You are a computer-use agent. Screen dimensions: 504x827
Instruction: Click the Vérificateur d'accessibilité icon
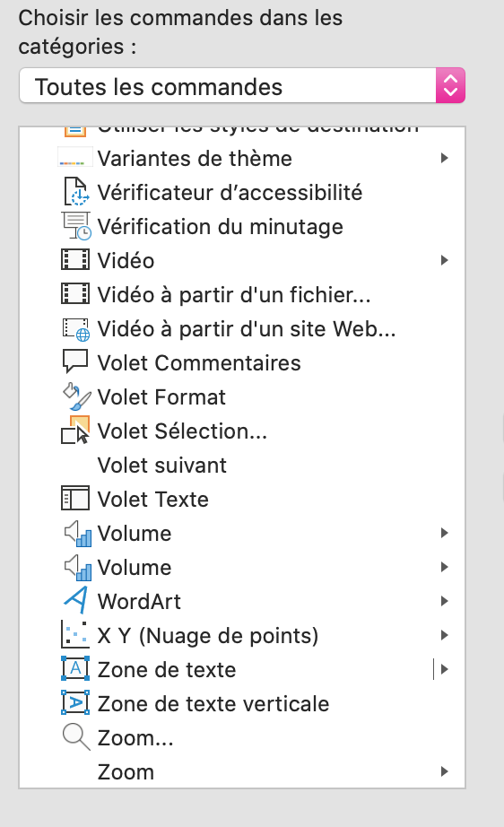75,192
